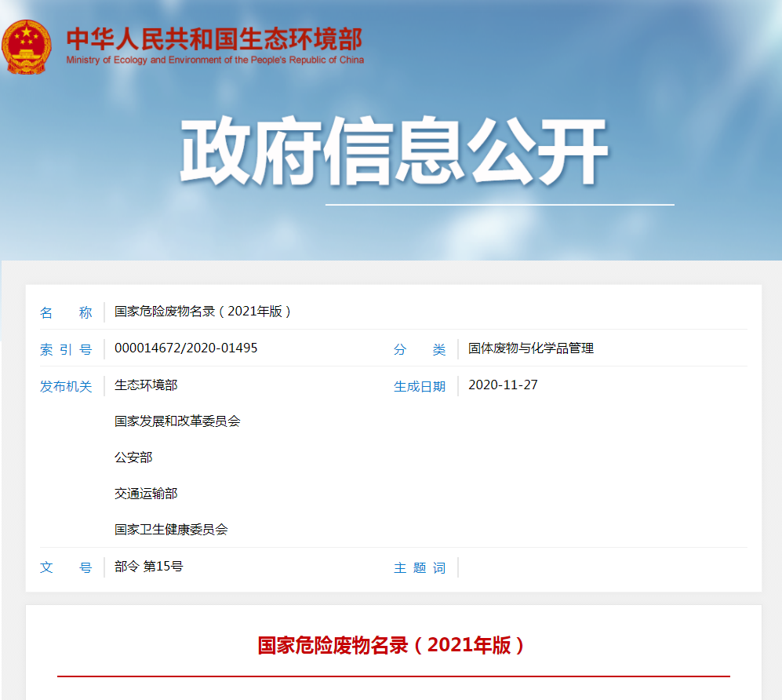Click the red document heading 国家危险废物名录（2021年版）
This screenshot has height=700, width=782.
(392, 645)
